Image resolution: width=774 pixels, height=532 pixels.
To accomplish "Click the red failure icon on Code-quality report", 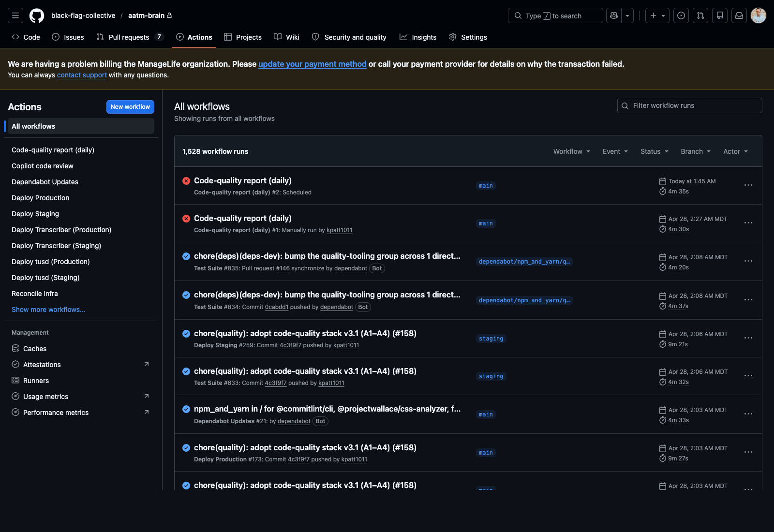I will click(186, 181).
